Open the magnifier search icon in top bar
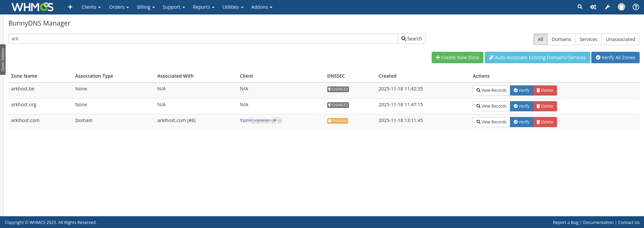Image resolution: width=644 pixels, height=228 pixels. tap(580, 7)
